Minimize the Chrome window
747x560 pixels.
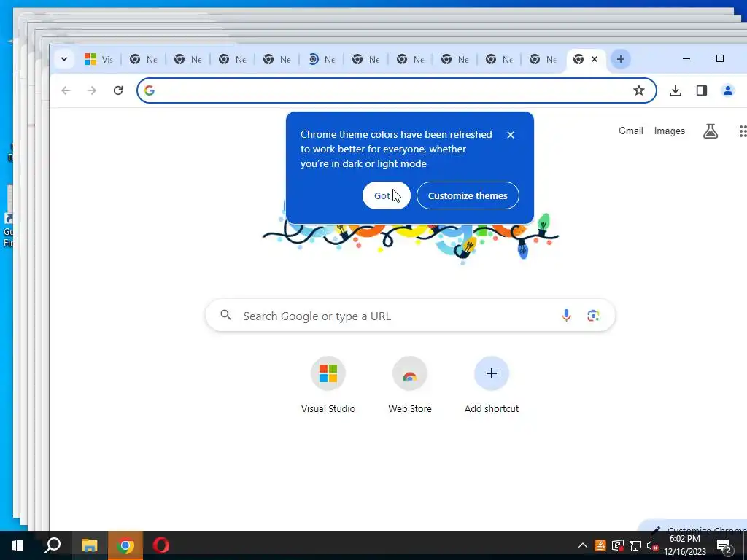point(686,58)
